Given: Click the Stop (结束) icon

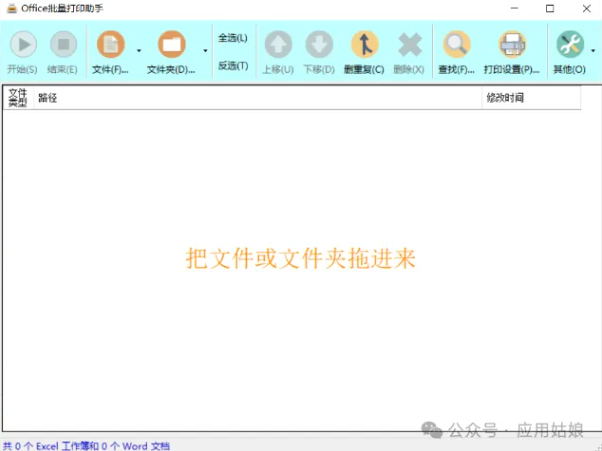Looking at the screenshot, I should 63,45.
